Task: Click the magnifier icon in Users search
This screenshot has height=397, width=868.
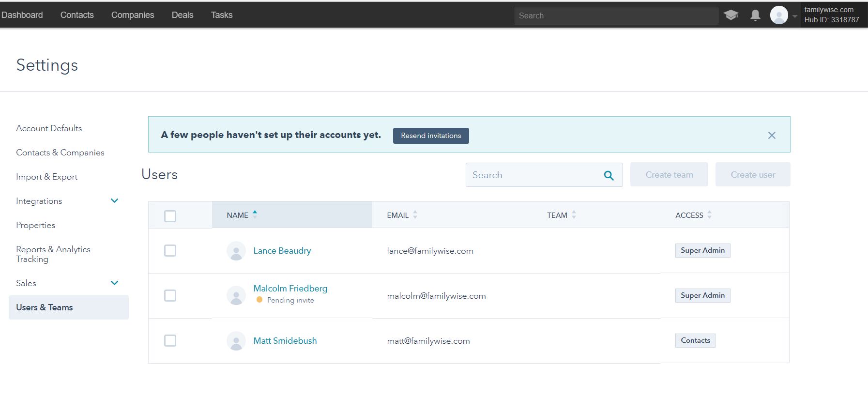Action: 609,175
